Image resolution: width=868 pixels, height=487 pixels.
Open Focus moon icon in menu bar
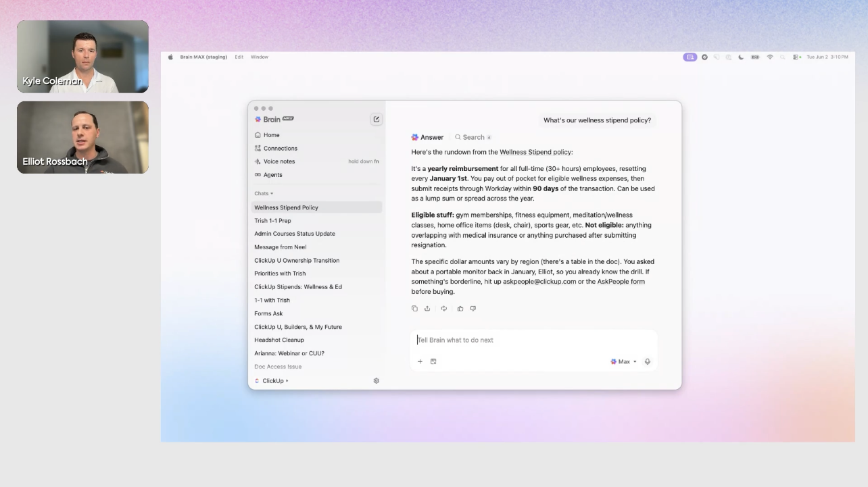(x=742, y=57)
